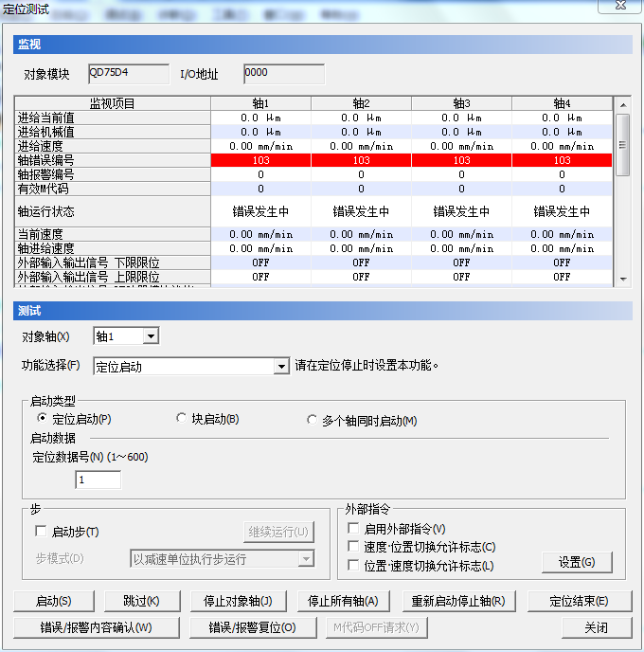Image resolution: width=644 pixels, height=652 pixels.
Task: Click the 启动(S) start button
Action: tap(52, 602)
